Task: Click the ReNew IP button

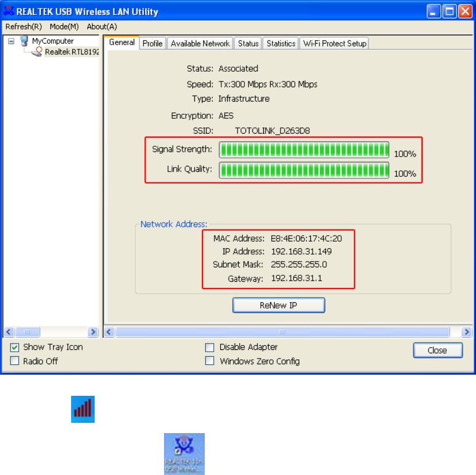Action: [x=279, y=305]
